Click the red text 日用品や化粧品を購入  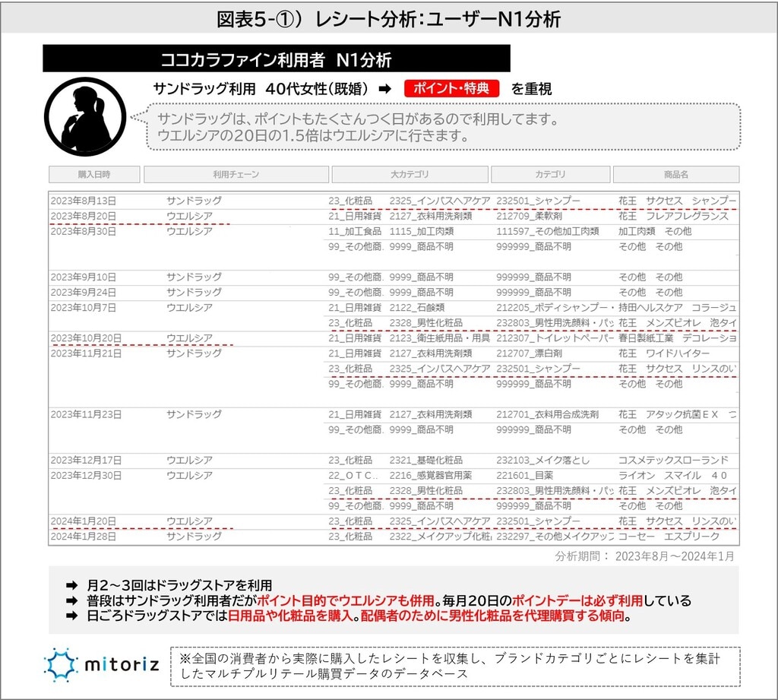coord(289,616)
